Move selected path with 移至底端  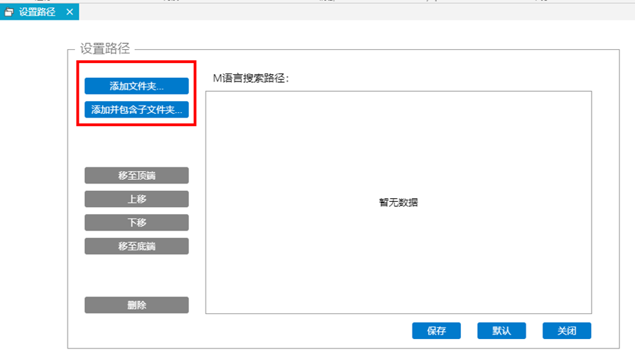[137, 246]
